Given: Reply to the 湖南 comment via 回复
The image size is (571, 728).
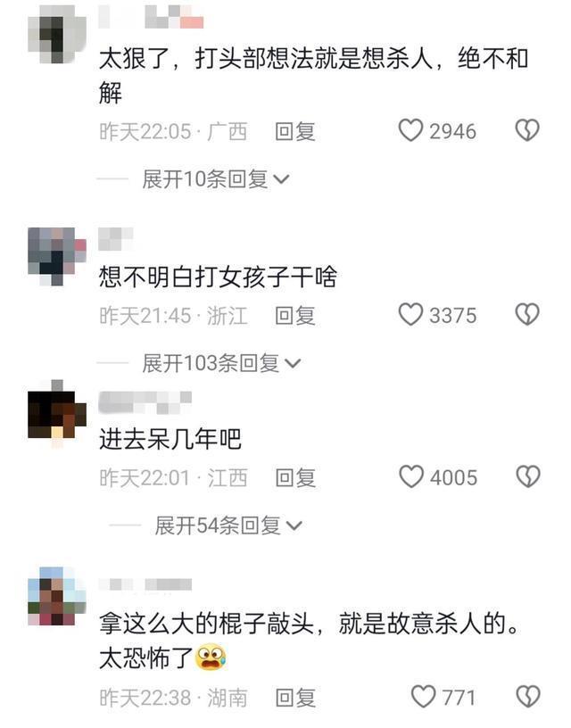Looking at the screenshot, I should tap(295, 698).
